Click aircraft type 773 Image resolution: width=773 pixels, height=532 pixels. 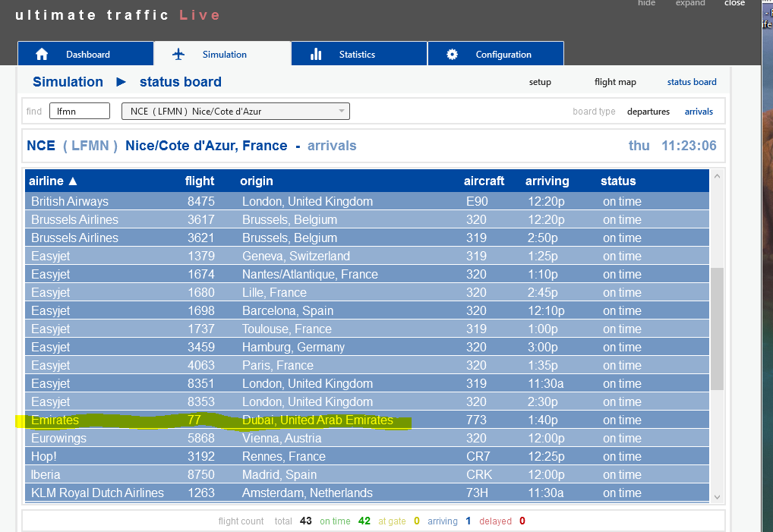tap(476, 420)
